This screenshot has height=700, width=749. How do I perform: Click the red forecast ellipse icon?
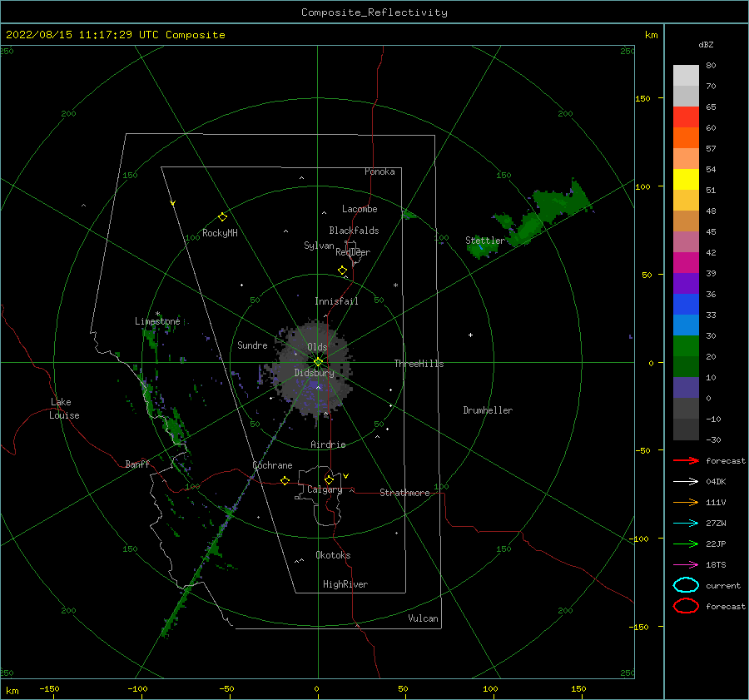click(x=686, y=606)
